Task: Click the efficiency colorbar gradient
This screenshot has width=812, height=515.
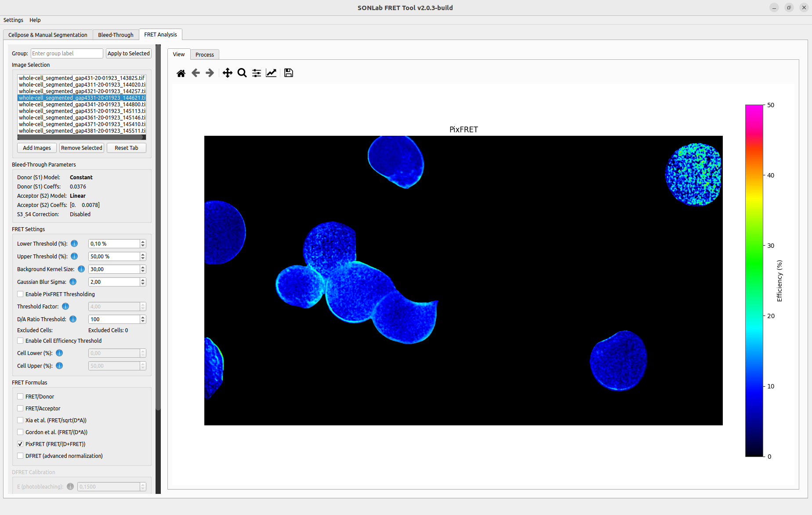Action: 754,280
